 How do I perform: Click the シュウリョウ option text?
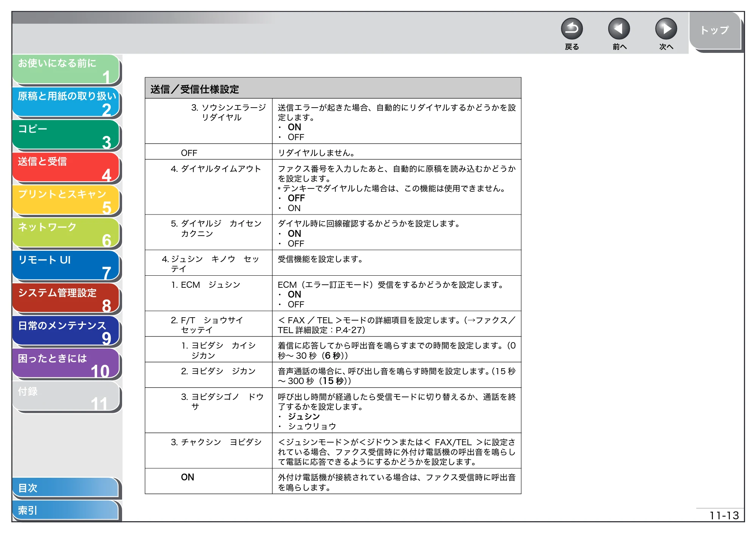click(312, 426)
